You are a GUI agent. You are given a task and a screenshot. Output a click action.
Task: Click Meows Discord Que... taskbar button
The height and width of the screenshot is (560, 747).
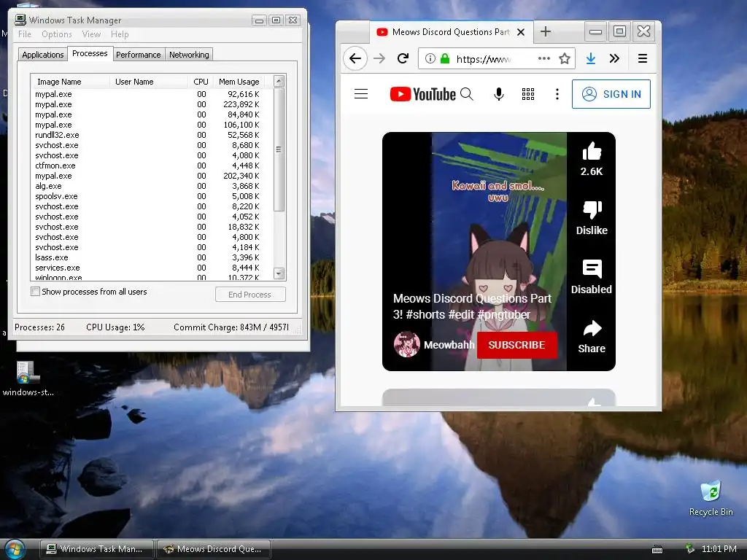point(214,549)
